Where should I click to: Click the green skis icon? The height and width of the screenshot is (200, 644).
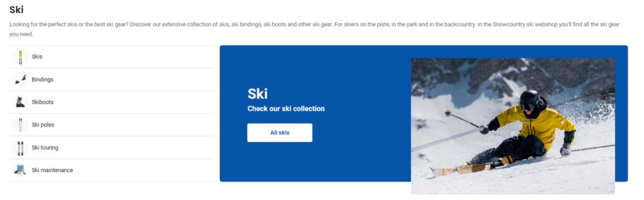coord(20,57)
